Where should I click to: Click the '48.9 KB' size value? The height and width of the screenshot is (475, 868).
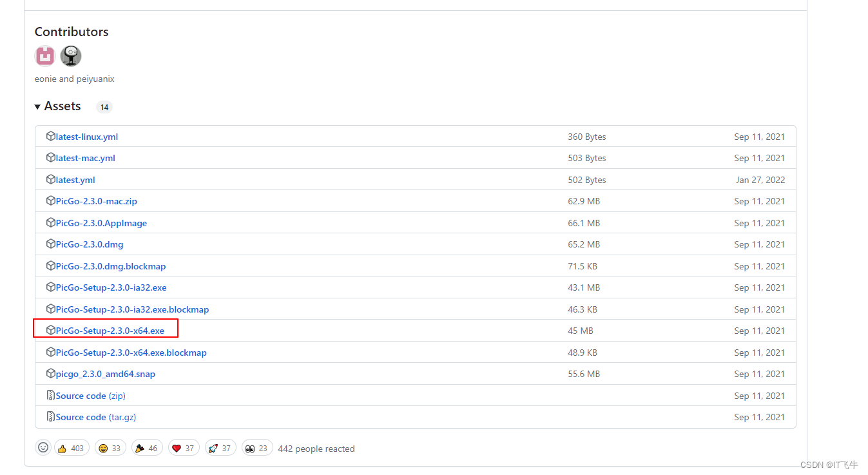[583, 353]
